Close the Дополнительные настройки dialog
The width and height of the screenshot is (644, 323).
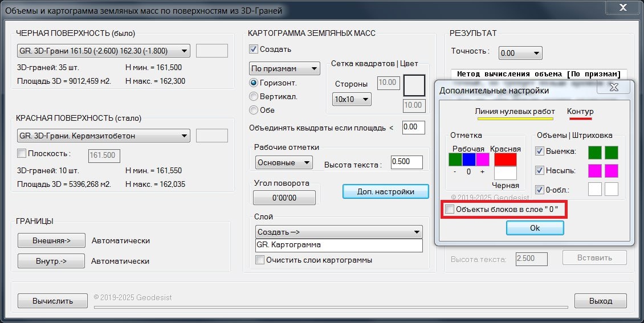click(x=614, y=87)
